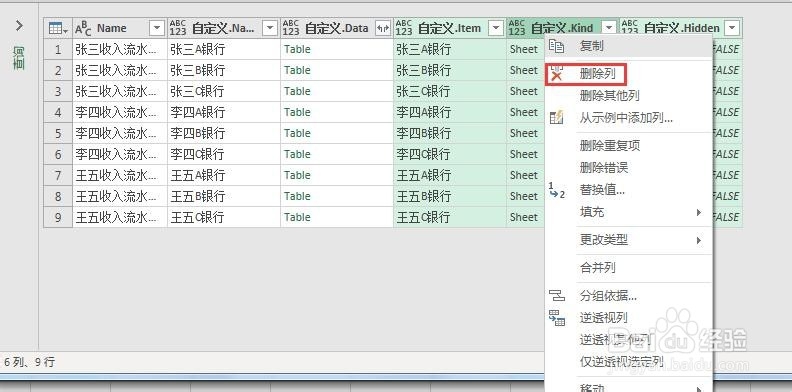Open the table options icon in header corner
The height and width of the screenshot is (392, 792).
(58, 28)
